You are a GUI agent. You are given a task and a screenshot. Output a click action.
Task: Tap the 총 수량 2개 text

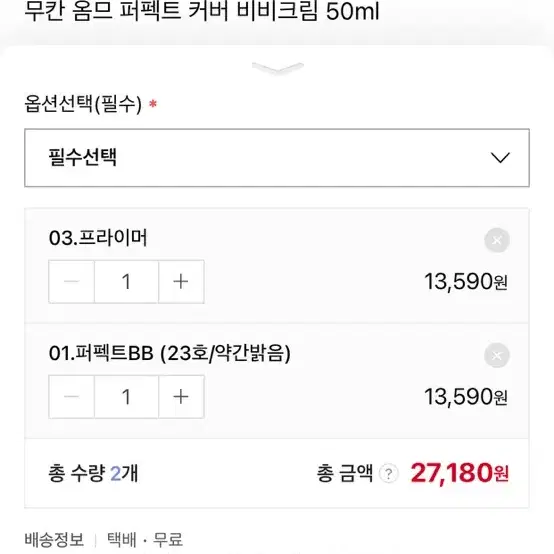pos(93,473)
